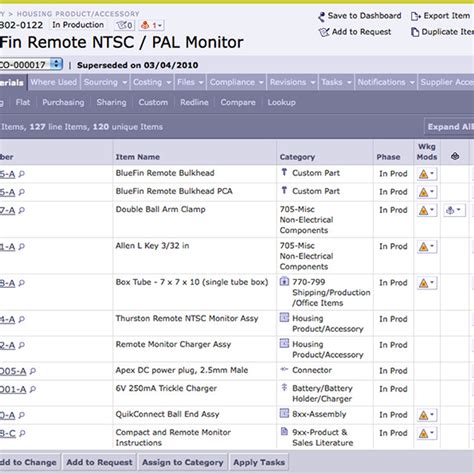Click the Add to Change button
This screenshot has width=474, height=474.
tap(29, 462)
